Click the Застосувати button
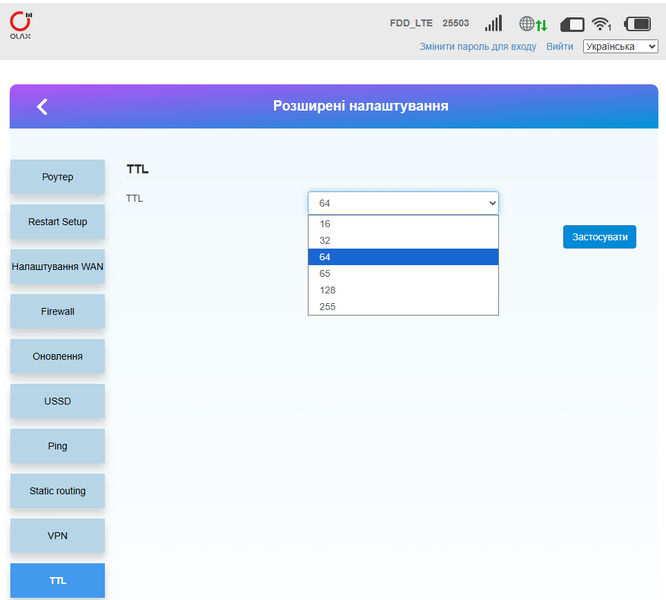666x600 pixels. click(x=599, y=237)
